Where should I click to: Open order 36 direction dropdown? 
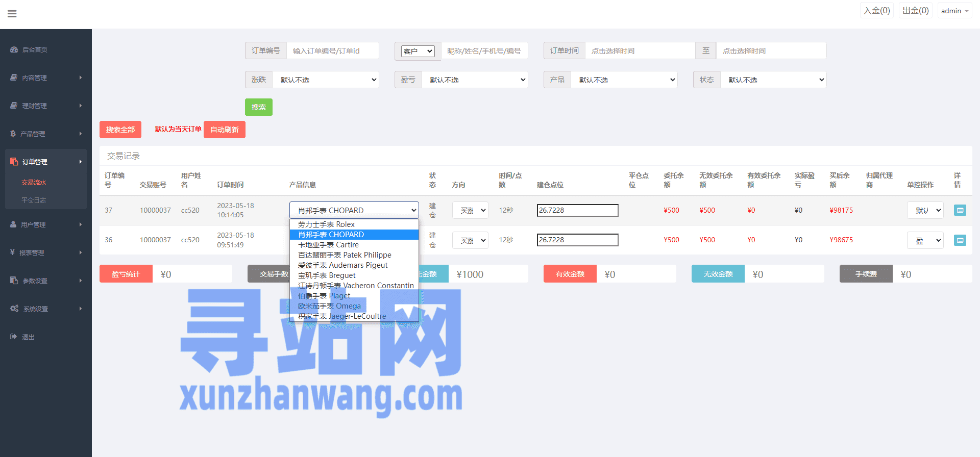470,240
